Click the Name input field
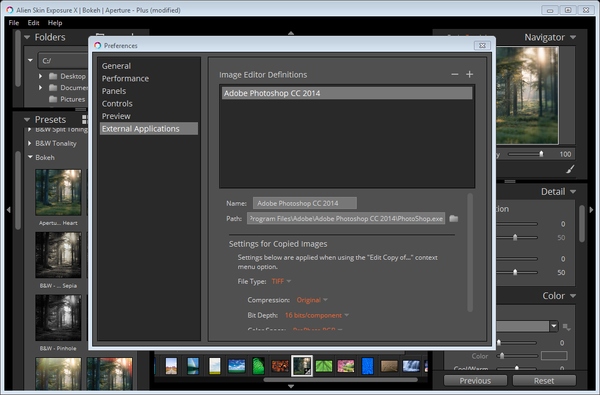Image resolution: width=600 pixels, height=395 pixels. 305,203
